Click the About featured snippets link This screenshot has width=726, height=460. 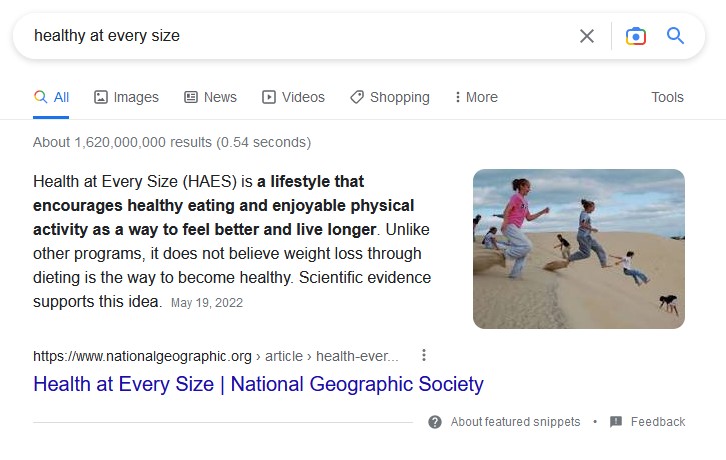(x=515, y=422)
